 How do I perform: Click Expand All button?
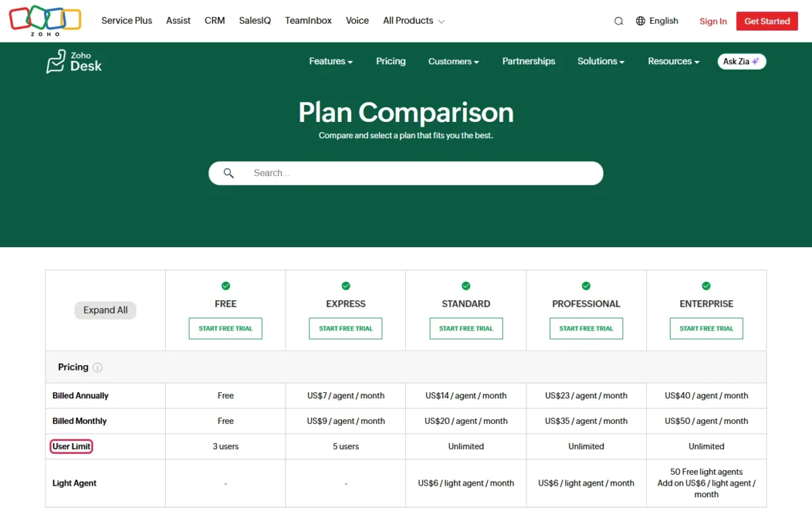click(106, 310)
